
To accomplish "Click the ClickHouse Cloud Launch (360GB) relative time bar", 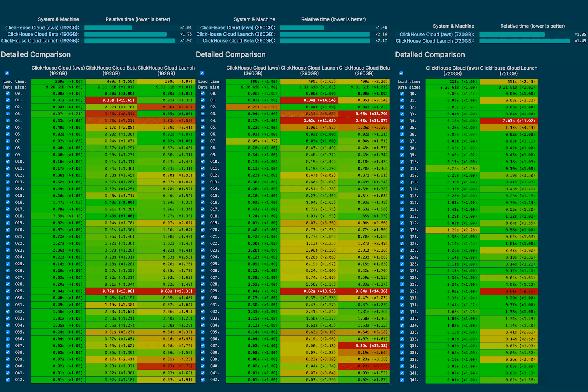I will tap(325, 34).
